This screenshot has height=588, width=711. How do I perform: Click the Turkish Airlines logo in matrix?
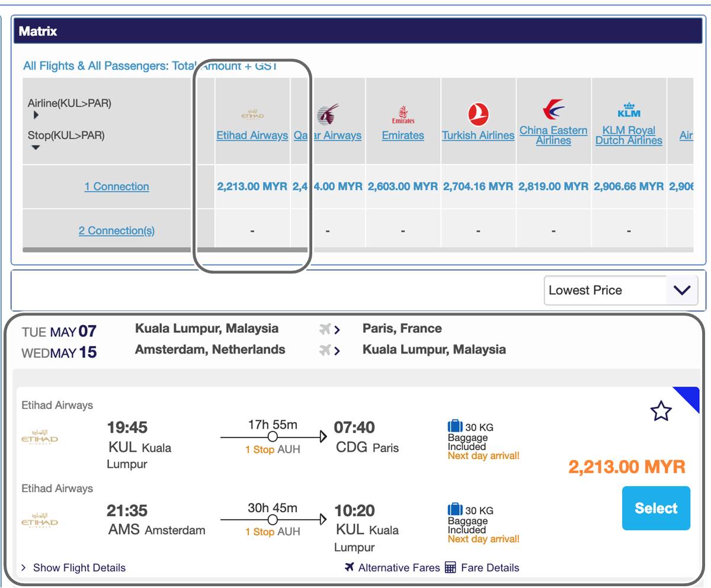pos(478,114)
